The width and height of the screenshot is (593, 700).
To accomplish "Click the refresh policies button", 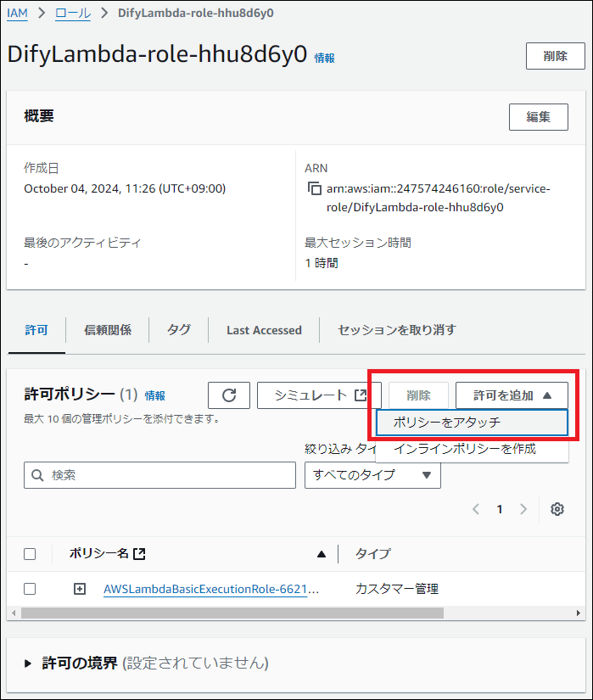I will [x=229, y=395].
